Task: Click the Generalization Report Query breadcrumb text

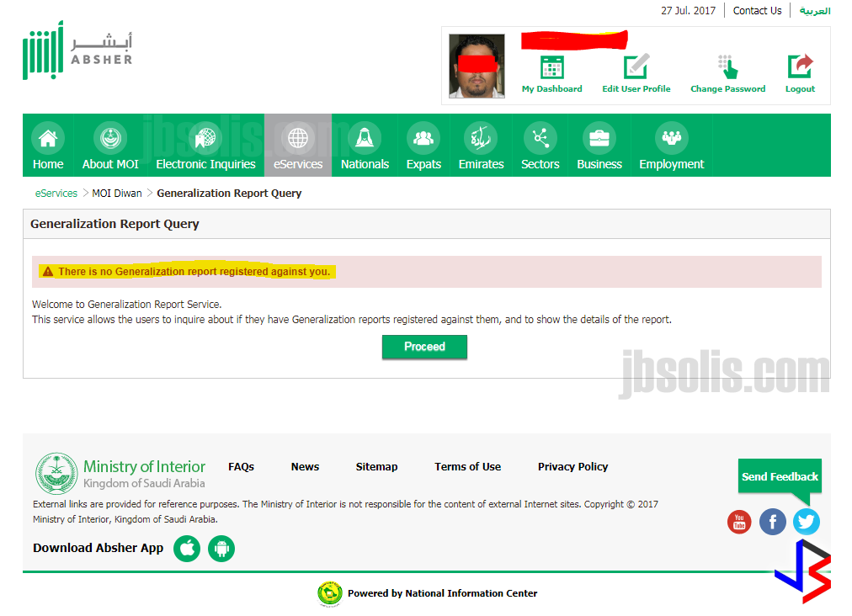Action: pos(229,194)
